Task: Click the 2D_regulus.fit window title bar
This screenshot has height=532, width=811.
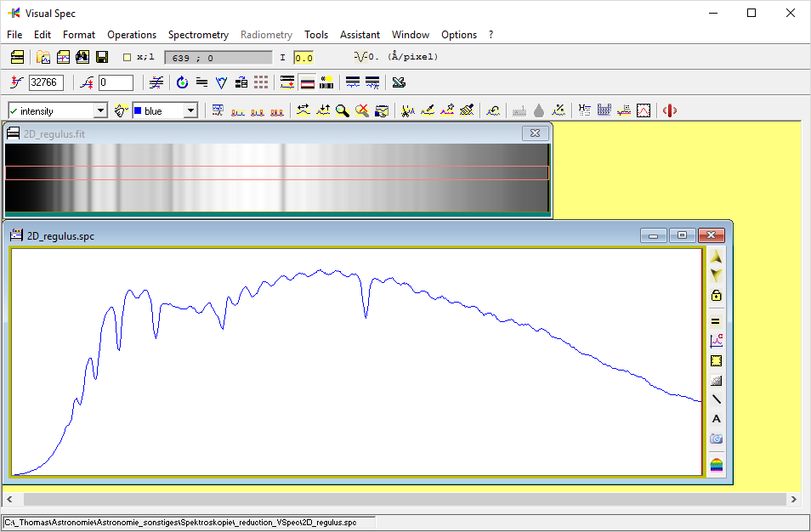Action: point(255,133)
